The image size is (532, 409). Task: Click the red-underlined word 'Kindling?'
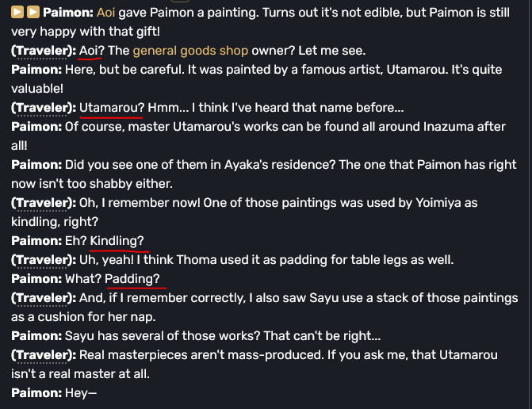pyautogui.click(x=117, y=241)
